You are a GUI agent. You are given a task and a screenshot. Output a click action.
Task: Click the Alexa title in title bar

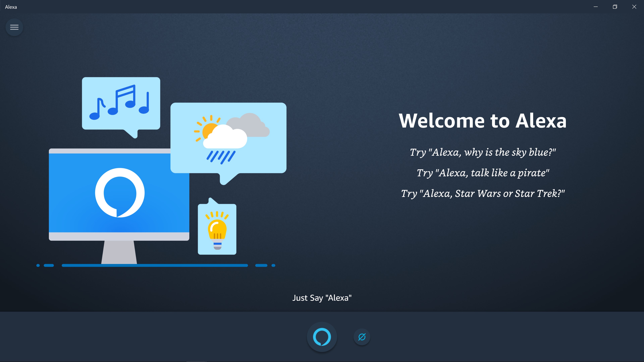[x=11, y=7]
